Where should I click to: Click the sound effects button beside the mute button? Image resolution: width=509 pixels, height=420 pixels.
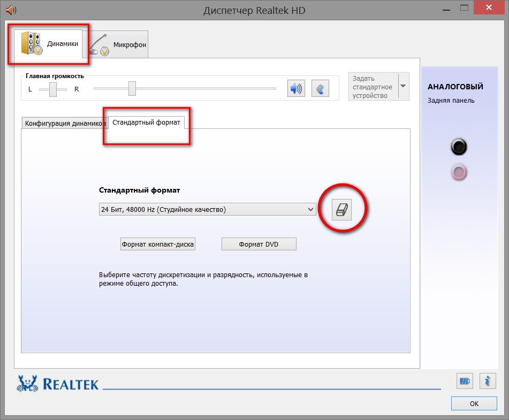click(x=320, y=88)
